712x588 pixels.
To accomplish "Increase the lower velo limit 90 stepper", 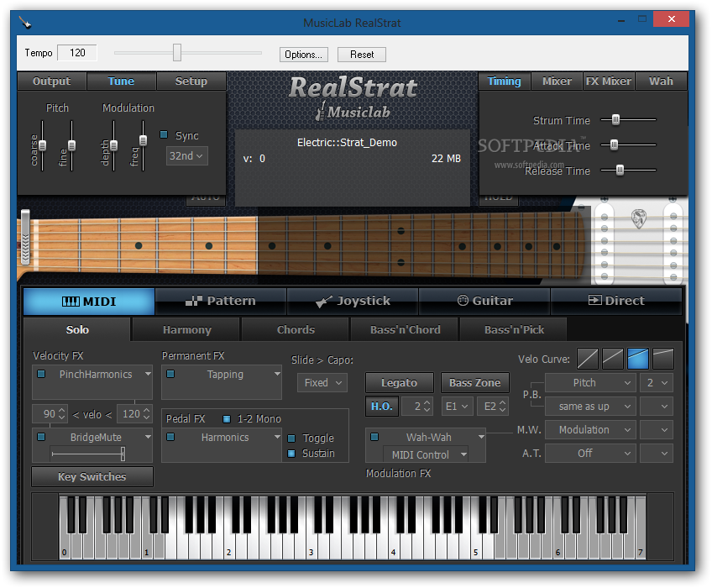I will tap(62, 410).
